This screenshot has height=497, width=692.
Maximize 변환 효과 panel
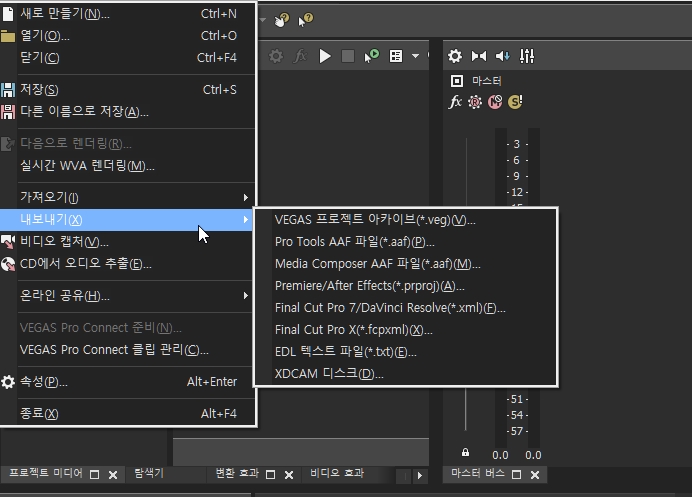pos(271,475)
